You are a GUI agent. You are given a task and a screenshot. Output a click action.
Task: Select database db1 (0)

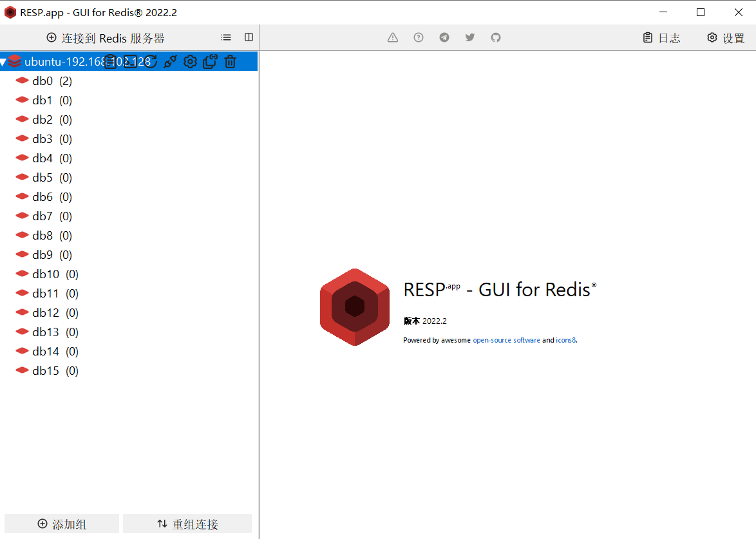pos(129,100)
